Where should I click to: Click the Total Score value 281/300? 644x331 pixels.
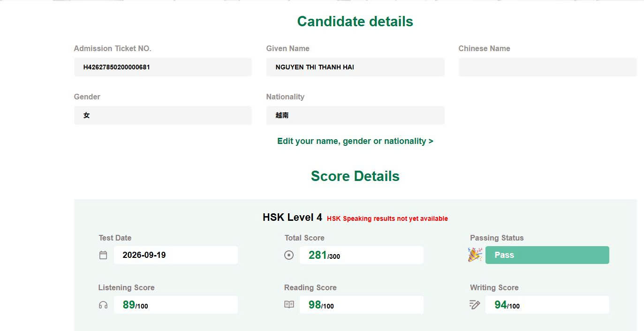[361, 255]
